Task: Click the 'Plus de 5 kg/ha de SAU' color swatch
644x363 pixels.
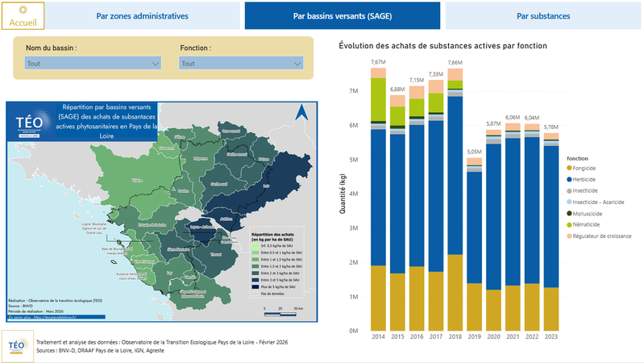Action: [255, 287]
